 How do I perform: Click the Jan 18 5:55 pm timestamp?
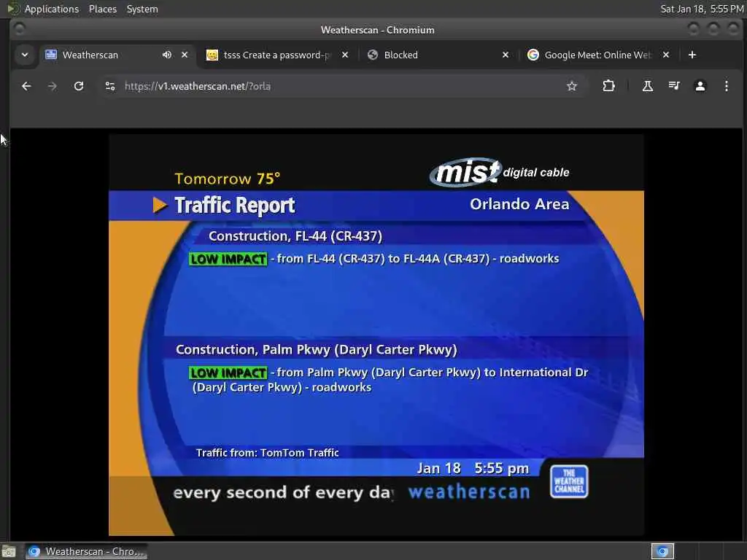[473, 469]
